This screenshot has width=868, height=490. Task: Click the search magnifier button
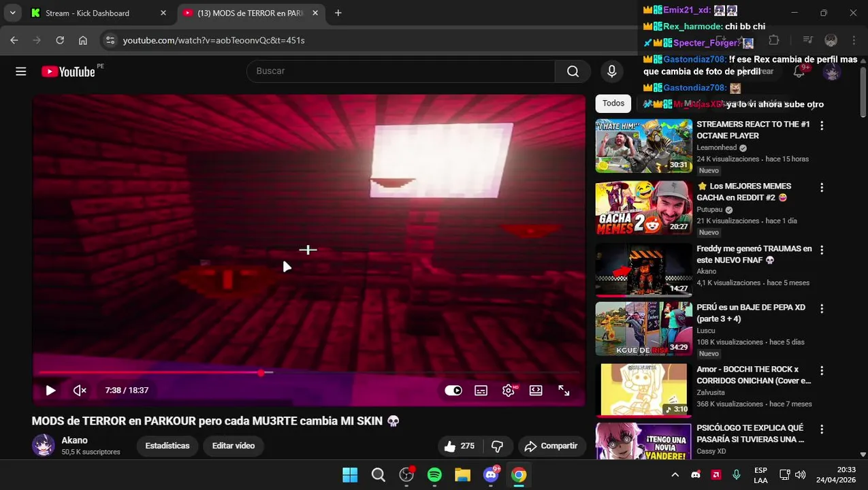(573, 71)
